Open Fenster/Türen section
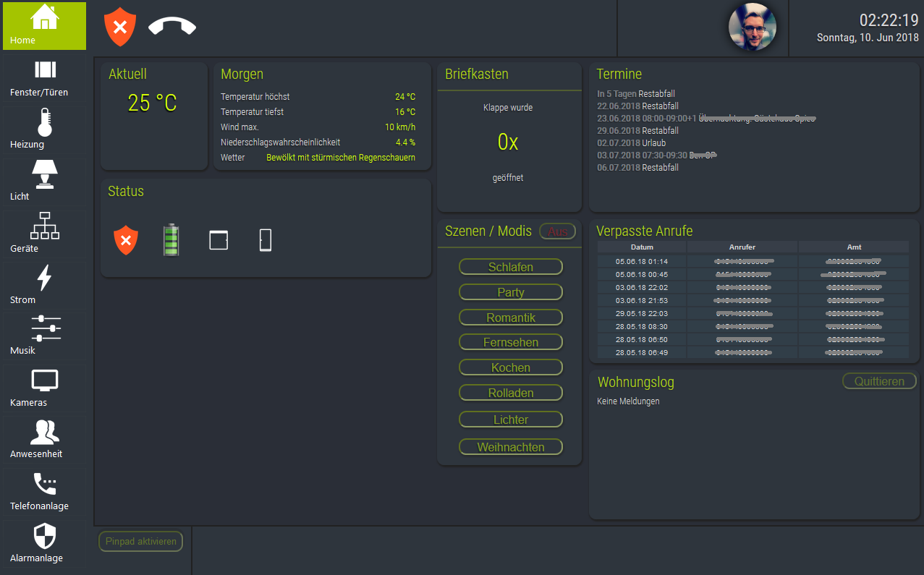 pyautogui.click(x=44, y=78)
